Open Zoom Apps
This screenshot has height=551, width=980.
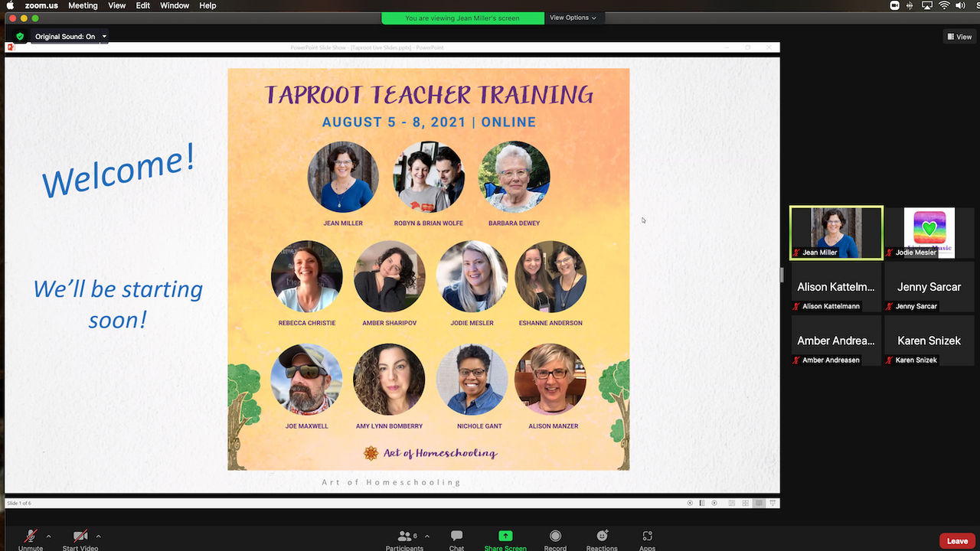point(648,539)
